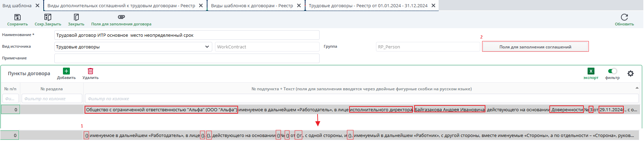The image size is (644, 149).
Task: Open Трудовые договоры Реестр tab
Action: click(368, 5)
